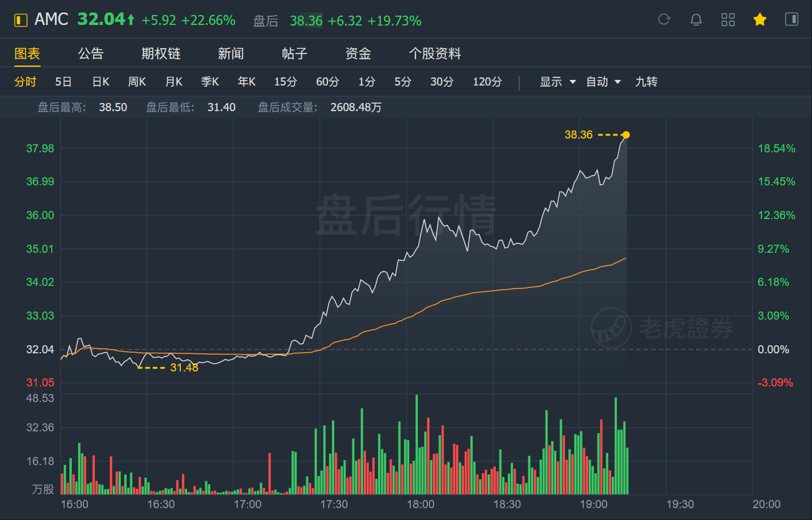Click the 盘后成交量 2608.48万 value
This screenshot has height=520, width=812.
pos(356,107)
